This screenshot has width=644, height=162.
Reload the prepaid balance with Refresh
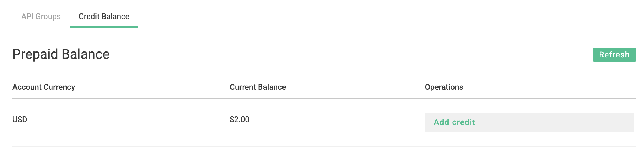[x=614, y=55]
